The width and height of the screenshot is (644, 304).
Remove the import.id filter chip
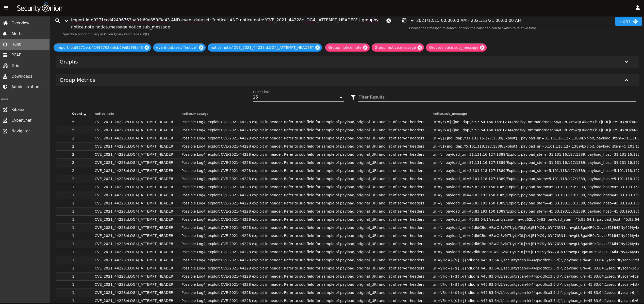pos(147,47)
